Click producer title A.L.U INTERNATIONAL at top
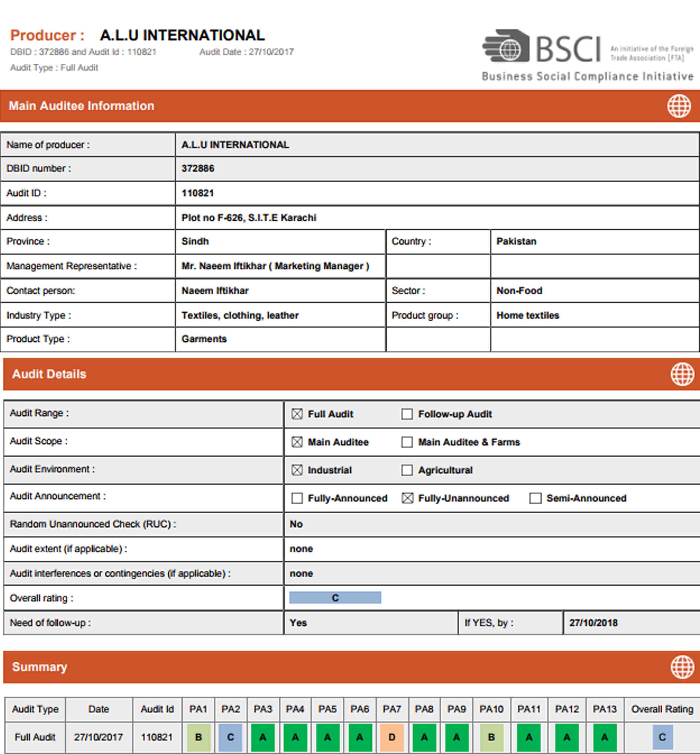Viewport: 700px width, 754px height. [182, 35]
